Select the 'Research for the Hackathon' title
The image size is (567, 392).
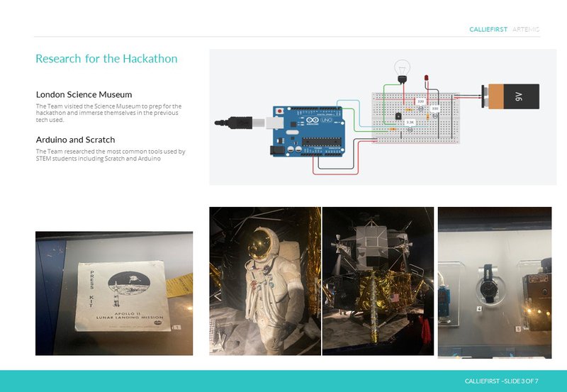click(x=106, y=58)
